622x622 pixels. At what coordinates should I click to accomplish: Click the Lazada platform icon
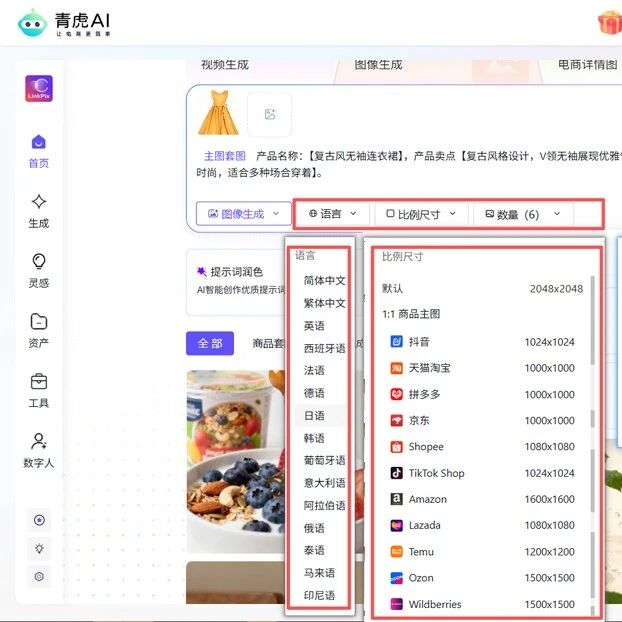tap(396, 525)
